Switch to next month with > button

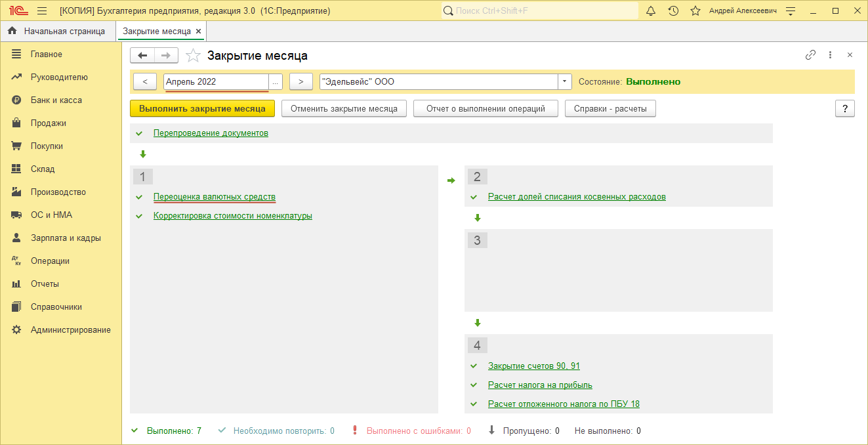pyautogui.click(x=300, y=81)
